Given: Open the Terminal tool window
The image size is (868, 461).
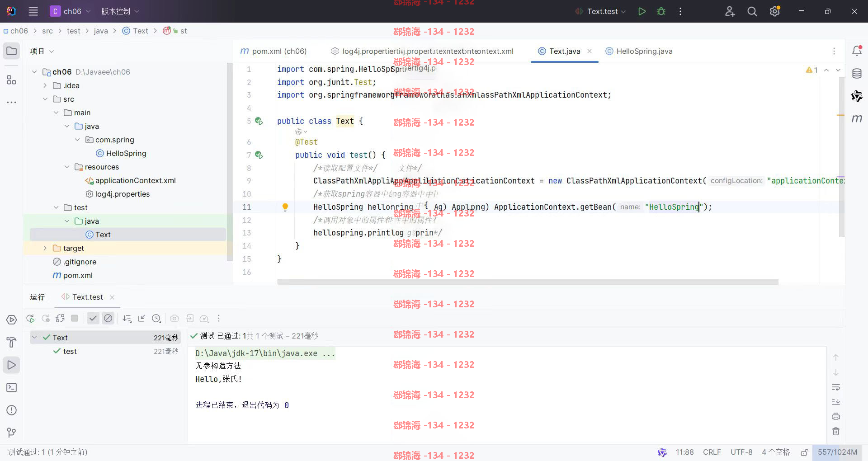Looking at the screenshot, I should [x=12, y=388].
